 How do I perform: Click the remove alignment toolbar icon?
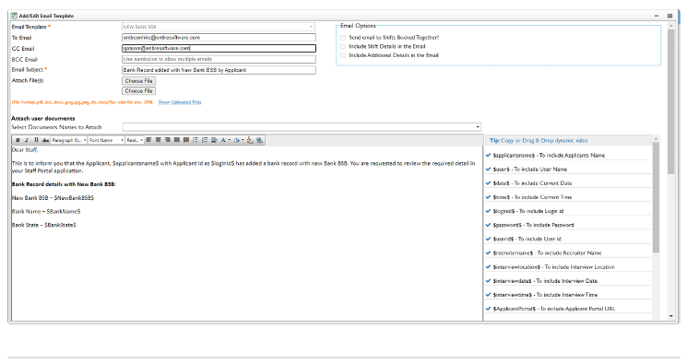pyautogui.click(x=186, y=140)
